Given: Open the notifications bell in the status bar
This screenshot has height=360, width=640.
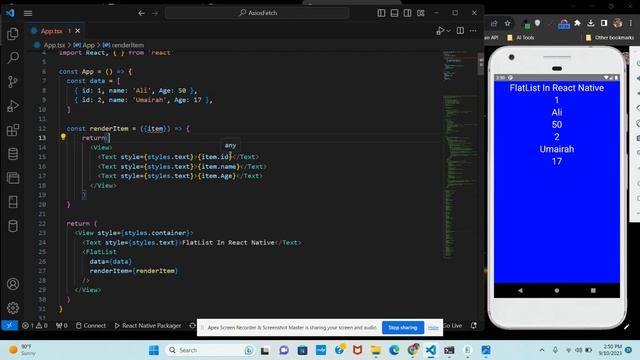Looking at the screenshot, I should click(473, 325).
